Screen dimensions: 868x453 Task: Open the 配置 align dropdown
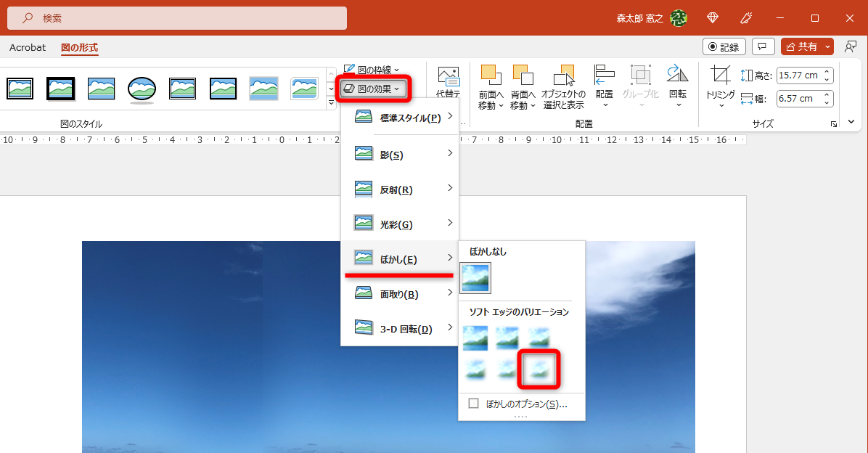[604, 86]
